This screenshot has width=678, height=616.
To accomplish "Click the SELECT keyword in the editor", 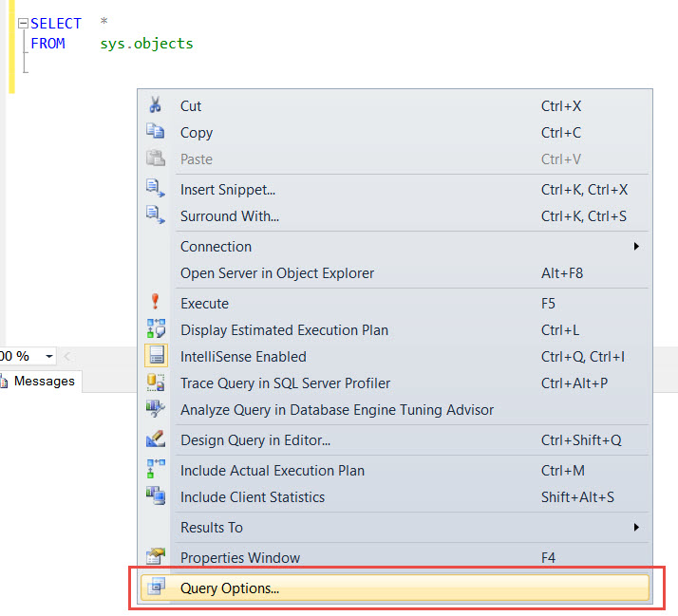I will point(56,24).
